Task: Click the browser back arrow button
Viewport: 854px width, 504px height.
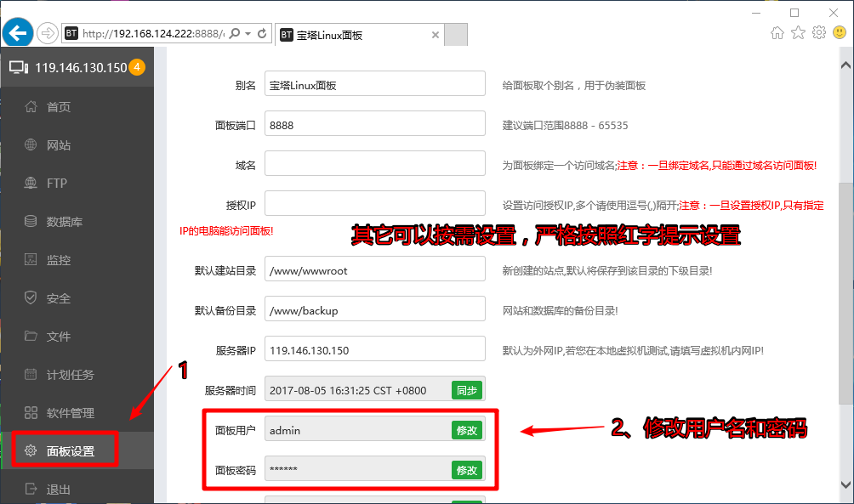Action: [18, 33]
